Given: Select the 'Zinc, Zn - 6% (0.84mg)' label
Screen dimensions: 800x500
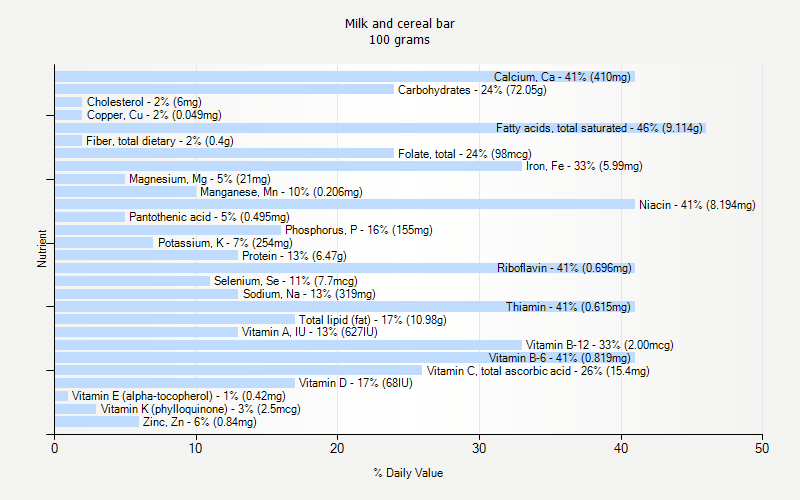Looking at the screenshot, I should (x=199, y=422).
